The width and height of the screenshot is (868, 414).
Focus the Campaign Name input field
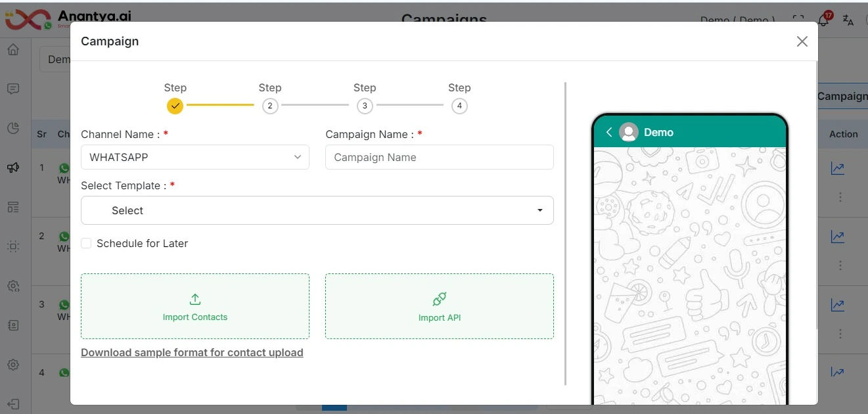tap(440, 157)
